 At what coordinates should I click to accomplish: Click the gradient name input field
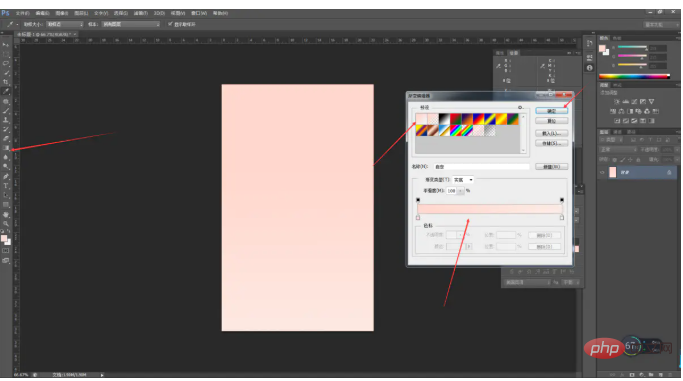pyautogui.click(x=481, y=167)
